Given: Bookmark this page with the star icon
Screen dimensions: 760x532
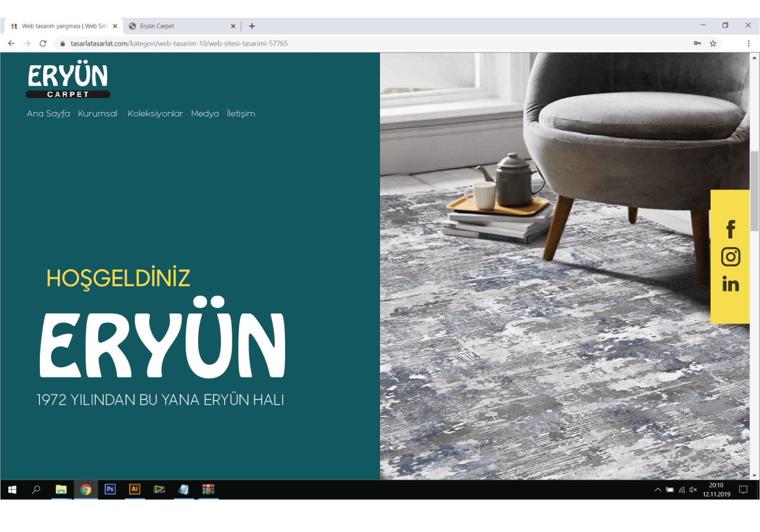Looking at the screenshot, I should click(x=713, y=44).
